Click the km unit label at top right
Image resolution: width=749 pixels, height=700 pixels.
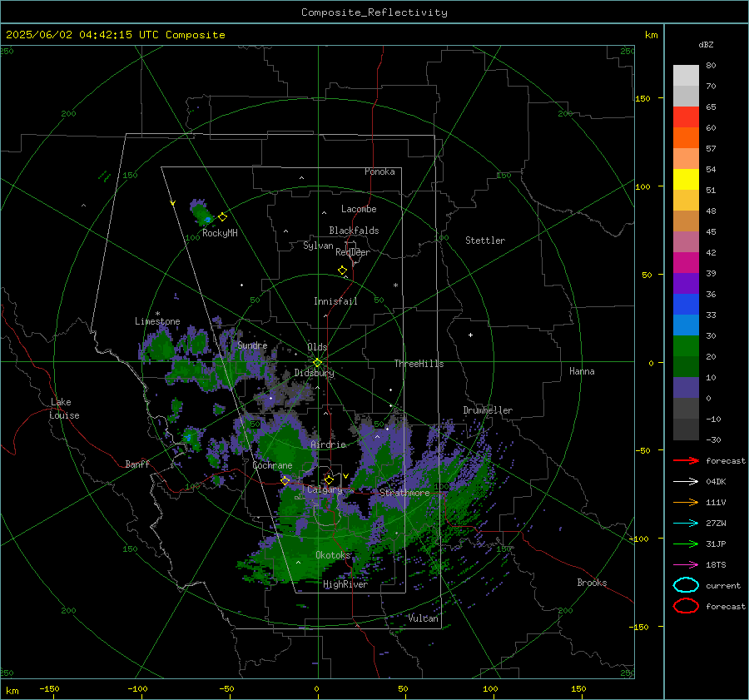pyautogui.click(x=651, y=35)
